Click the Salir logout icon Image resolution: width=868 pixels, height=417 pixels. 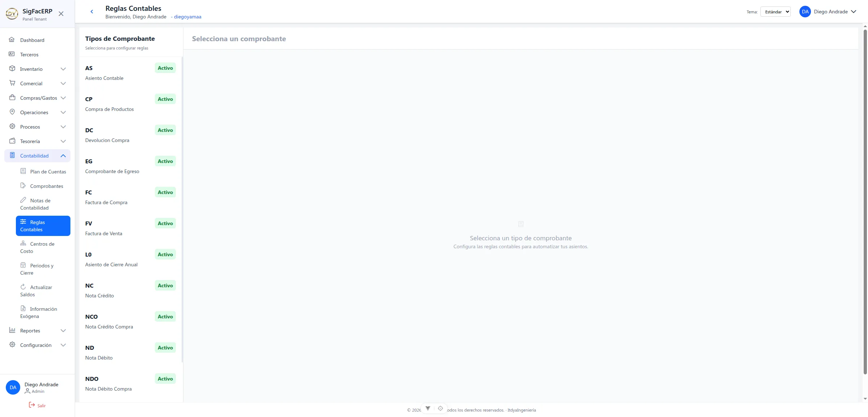click(32, 405)
